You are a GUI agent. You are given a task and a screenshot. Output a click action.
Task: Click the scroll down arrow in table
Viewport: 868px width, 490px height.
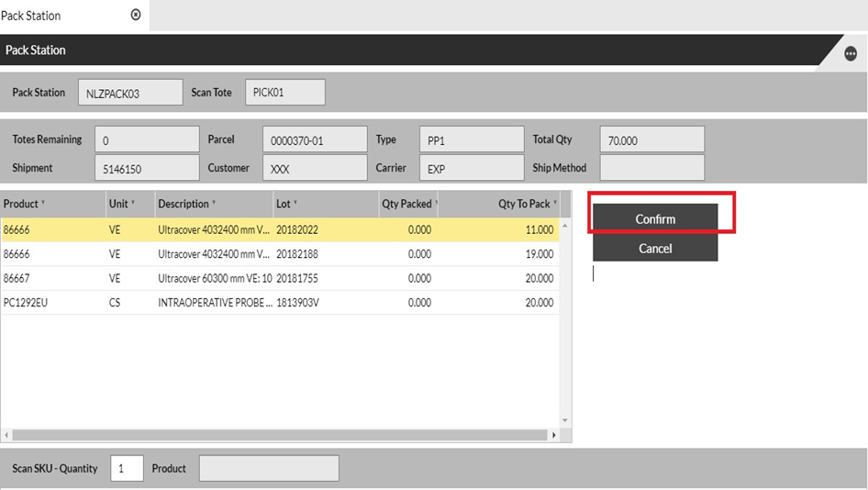(x=565, y=421)
